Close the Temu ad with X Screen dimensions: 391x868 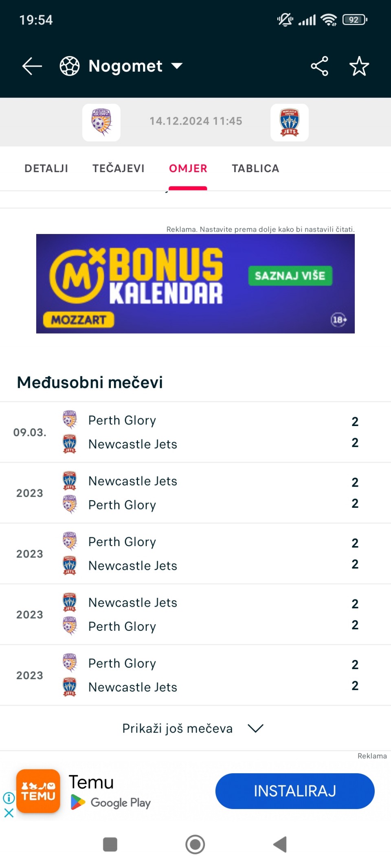(9, 813)
